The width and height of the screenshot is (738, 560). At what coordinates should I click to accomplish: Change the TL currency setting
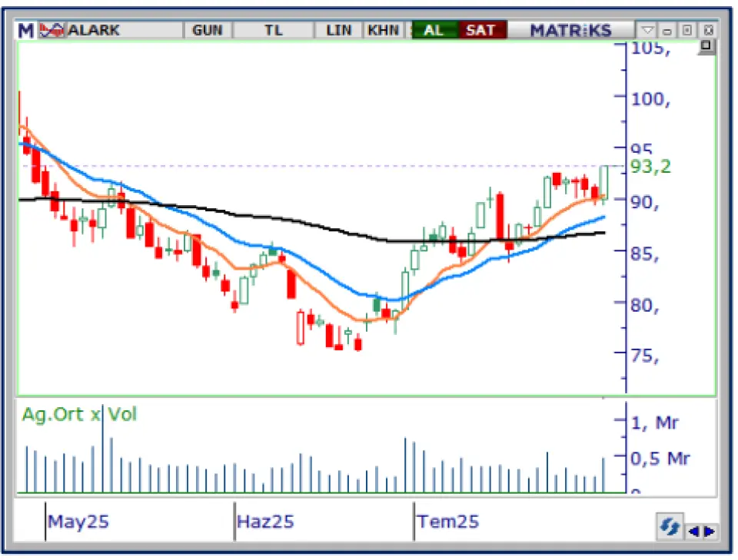click(x=274, y=31)
